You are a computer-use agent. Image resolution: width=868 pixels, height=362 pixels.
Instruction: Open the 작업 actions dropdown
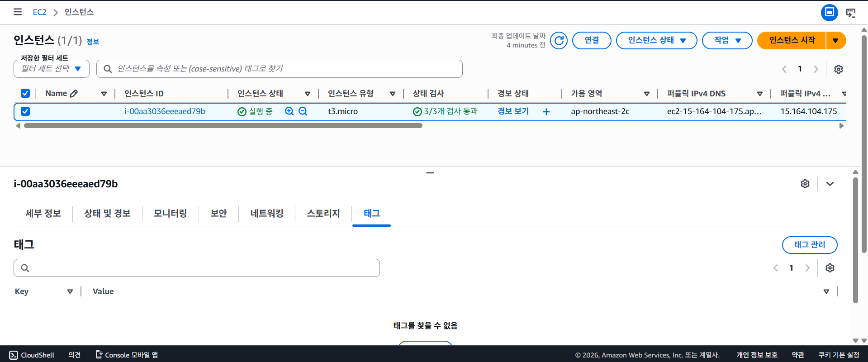click(x=727, y=40)
